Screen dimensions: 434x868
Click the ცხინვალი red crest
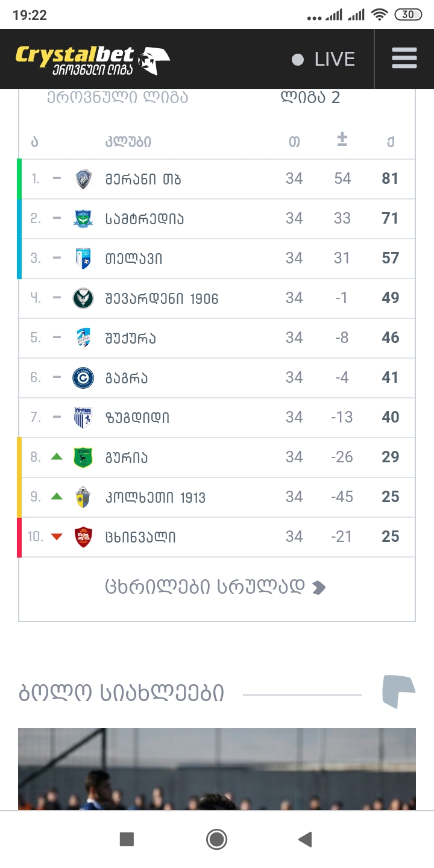click(x=84, y=536)
